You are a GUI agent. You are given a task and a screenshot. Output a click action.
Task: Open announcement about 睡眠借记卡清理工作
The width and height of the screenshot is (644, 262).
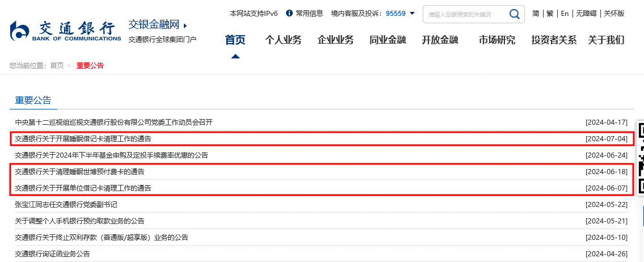point(83,138)
